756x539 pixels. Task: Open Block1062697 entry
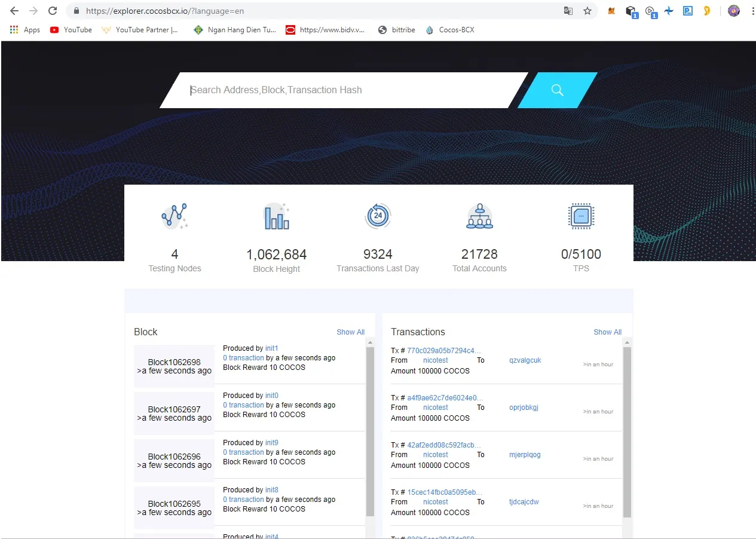[x=174, y=414]
